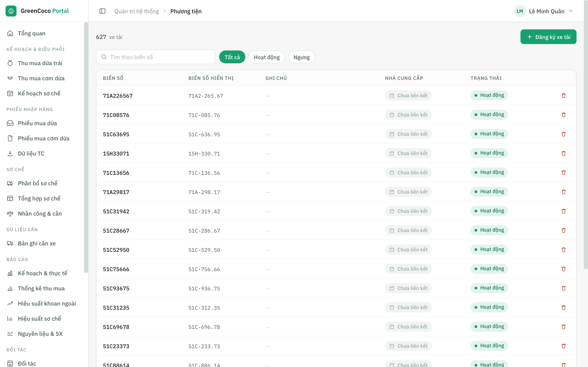Click the GreenCoco Portal logo icon
Screen dimensions: 588x367
(11, 11)
